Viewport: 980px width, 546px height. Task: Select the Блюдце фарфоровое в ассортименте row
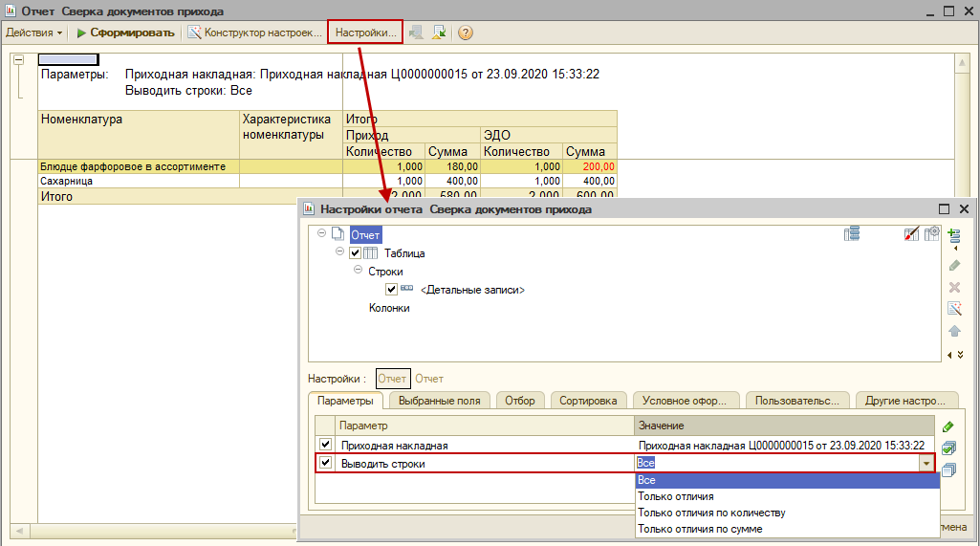coord(328,166)
